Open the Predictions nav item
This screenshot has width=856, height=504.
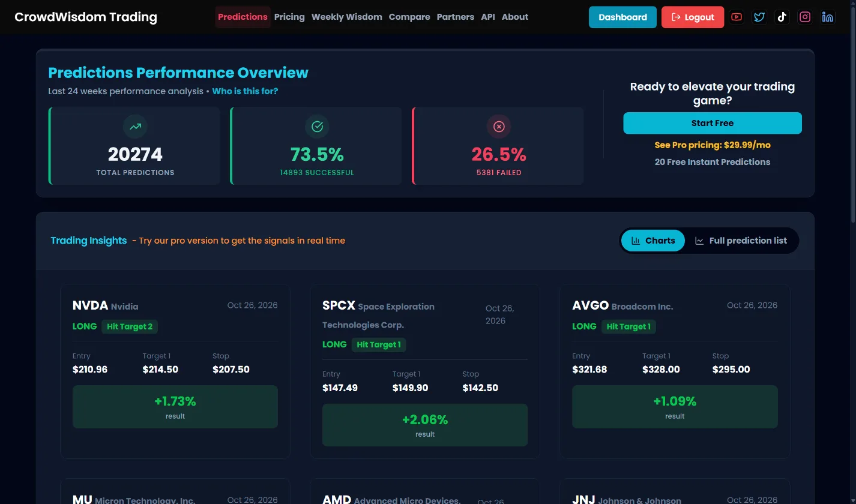coord(243,17)
